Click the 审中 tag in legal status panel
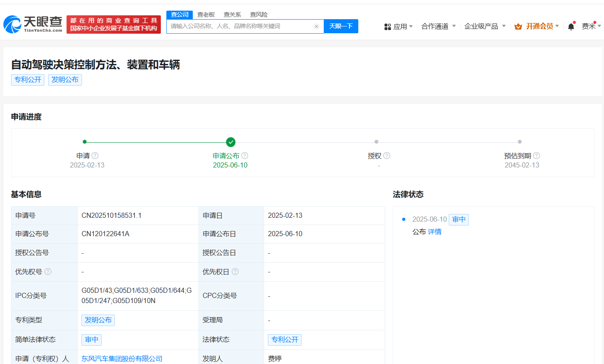Image resolution: width=604 pixels, height=364 pixels. (x=459, y=220)
